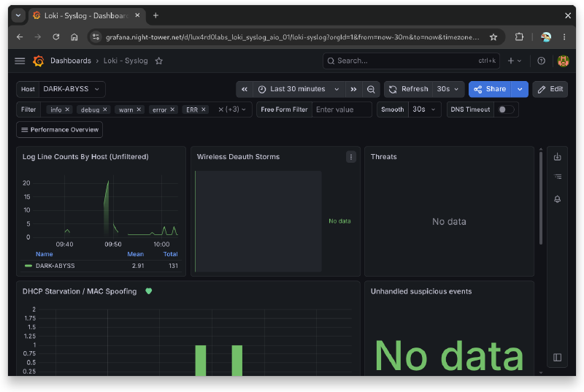Click the dashboard vertical scrollbar
Viewport: 584px width, 392px height.
click(x=541, y=197)
